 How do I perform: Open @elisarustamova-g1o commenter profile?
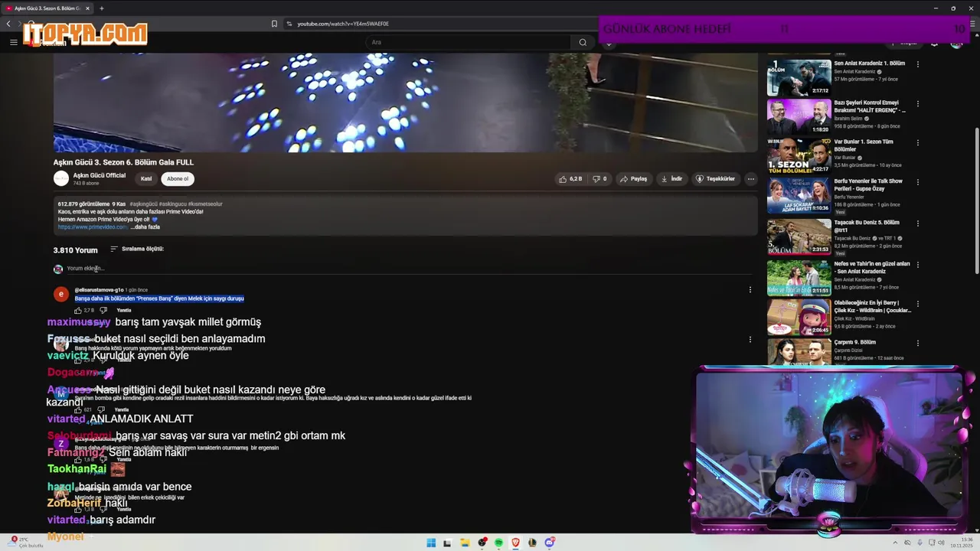(x=99, y=290)
